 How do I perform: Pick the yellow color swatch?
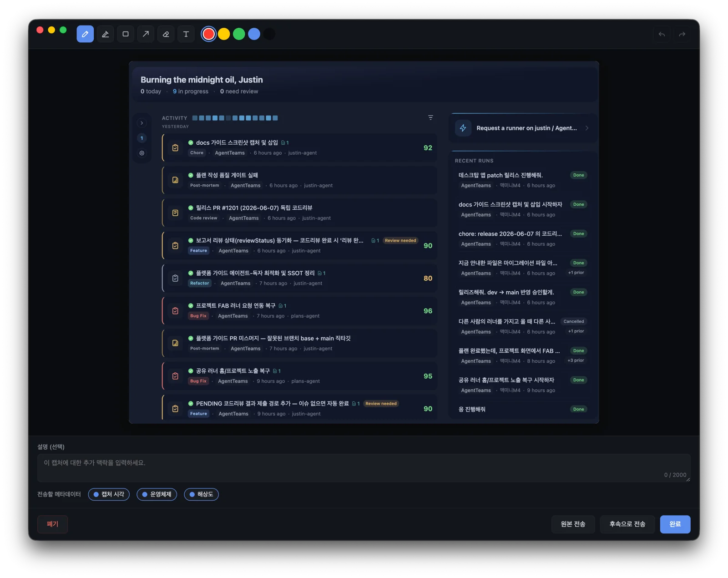click(224, 34)
